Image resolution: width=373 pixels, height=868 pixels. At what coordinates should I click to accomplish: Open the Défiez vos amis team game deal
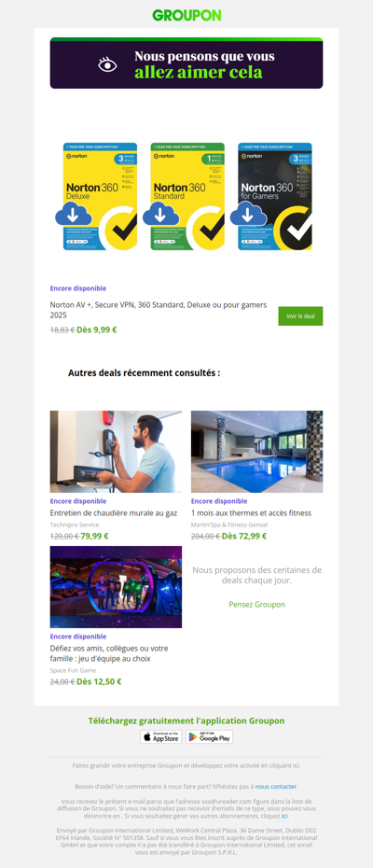pos(109,653)
